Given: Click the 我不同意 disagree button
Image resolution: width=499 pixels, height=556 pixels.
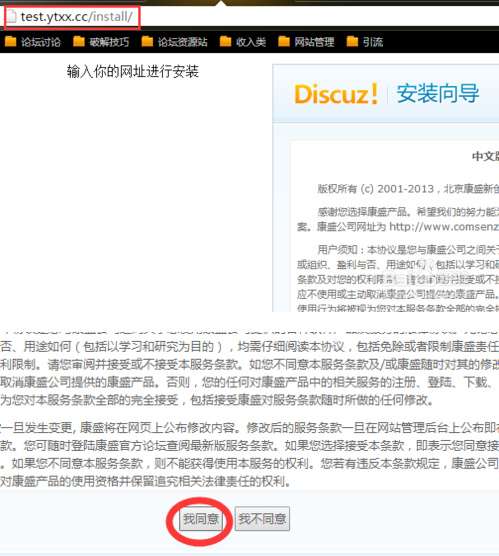Looking at the screenshot, I should 262,519.
